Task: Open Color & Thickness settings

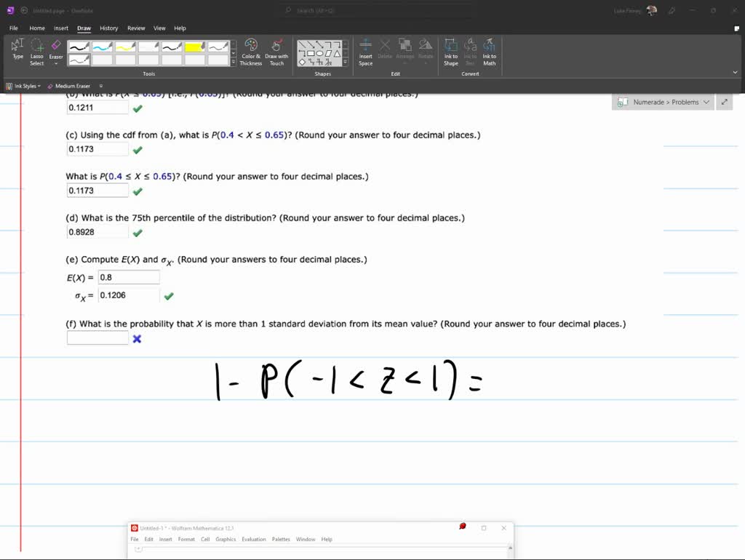Action: [x=251, y=52]
